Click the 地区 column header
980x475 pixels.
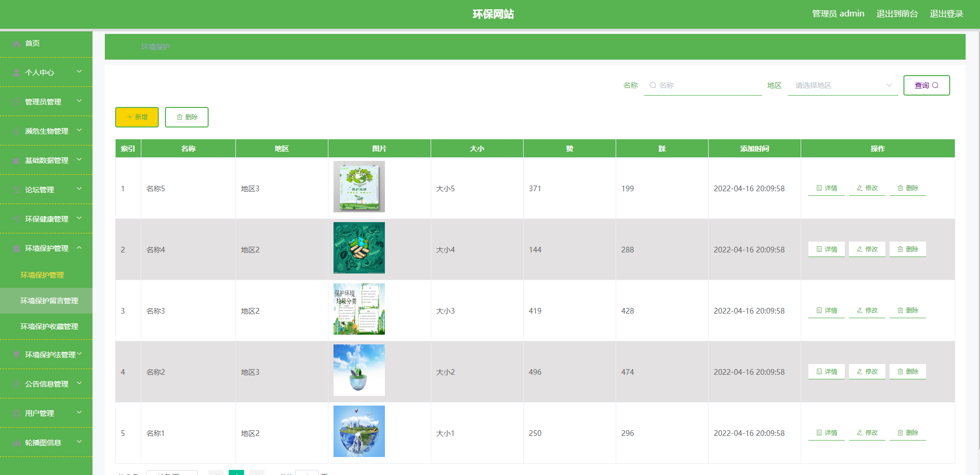point(282,149)
